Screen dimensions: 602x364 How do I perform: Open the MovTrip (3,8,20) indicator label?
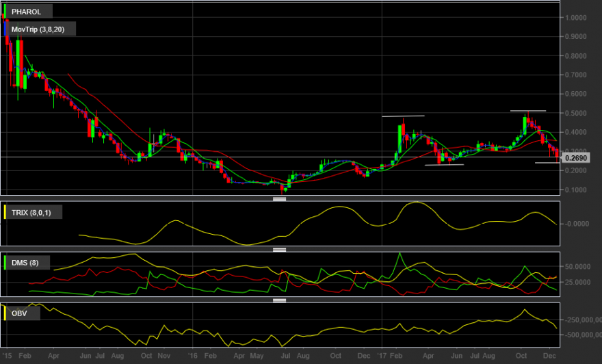(x=38, y=29)
